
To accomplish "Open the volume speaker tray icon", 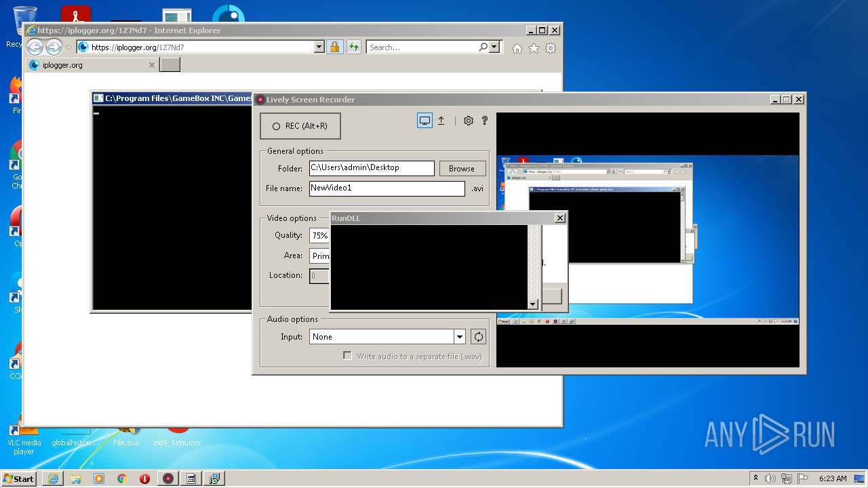I will [771, 479].
